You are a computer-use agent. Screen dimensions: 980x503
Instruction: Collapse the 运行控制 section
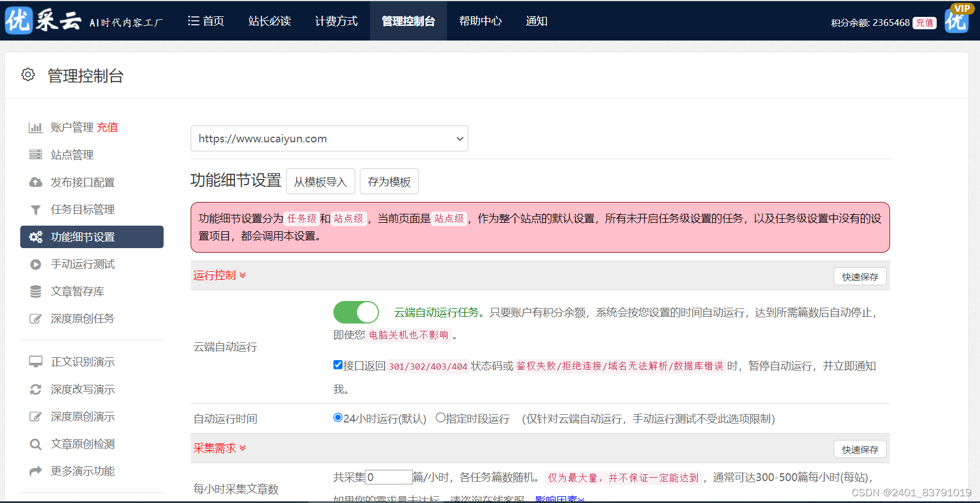click(x=219, y=275)
